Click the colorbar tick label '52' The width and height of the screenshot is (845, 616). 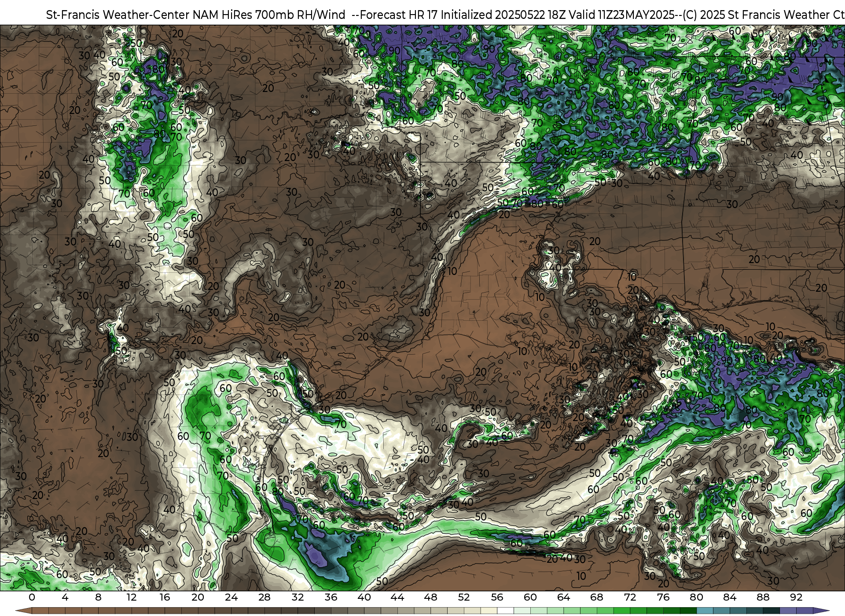coord(464,597)
